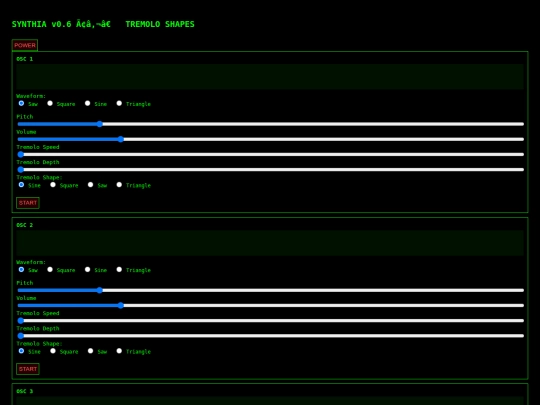Viewport: 540px width, 405px height.
Task: Select Saw waveform for OSC 1
Action: point(21,103)
